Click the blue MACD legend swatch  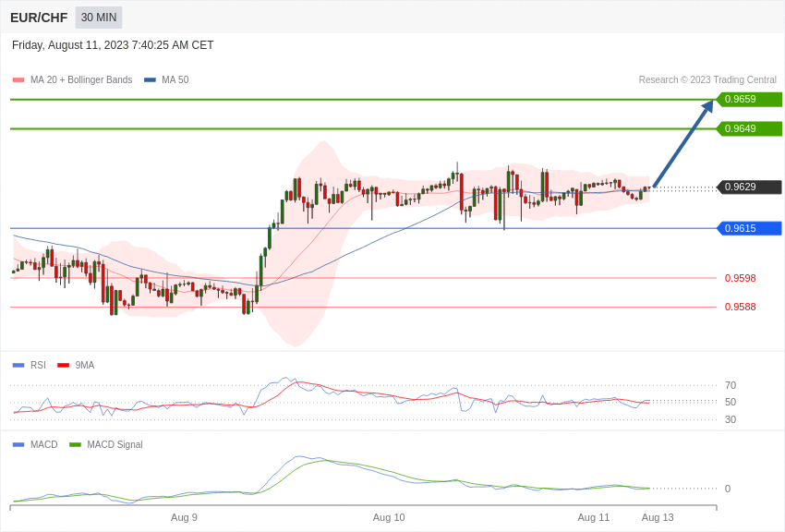18,444
